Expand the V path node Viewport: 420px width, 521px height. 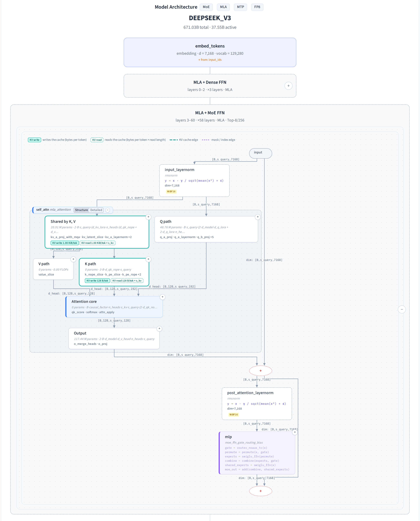point(73,259)
